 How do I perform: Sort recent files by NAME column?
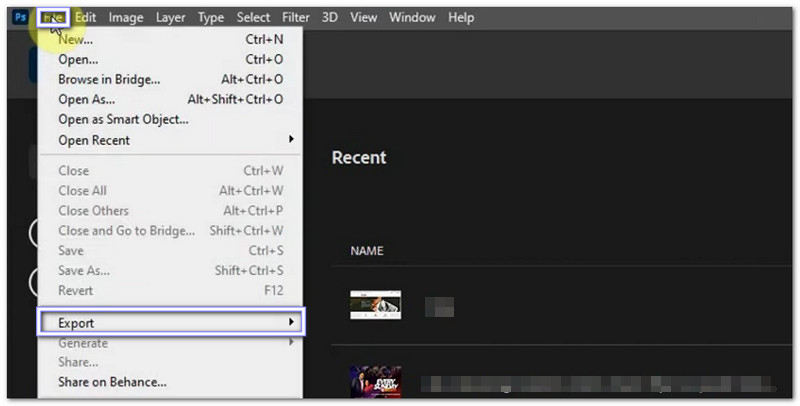(366, 251)
